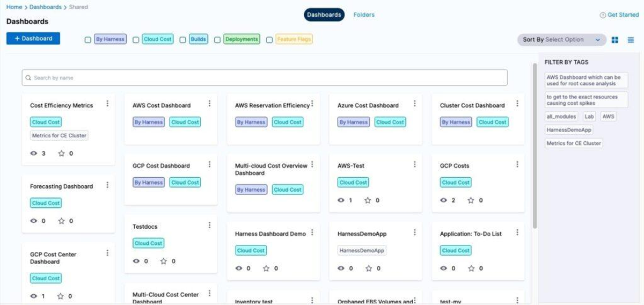Open the GCP Cost Dashboard card title
Screen dimensions: 644x305
161,166
